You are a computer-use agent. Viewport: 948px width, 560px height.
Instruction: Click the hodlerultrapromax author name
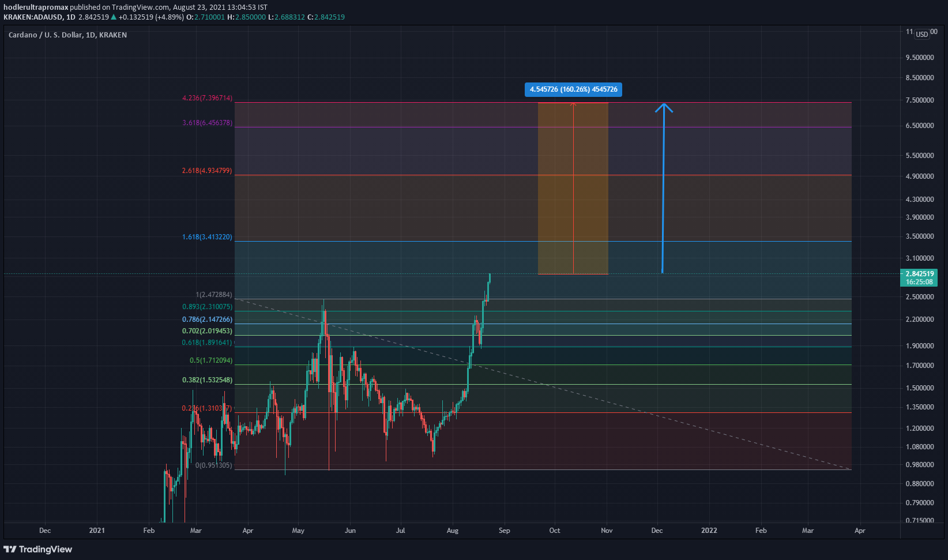click(x=36, y=7)
